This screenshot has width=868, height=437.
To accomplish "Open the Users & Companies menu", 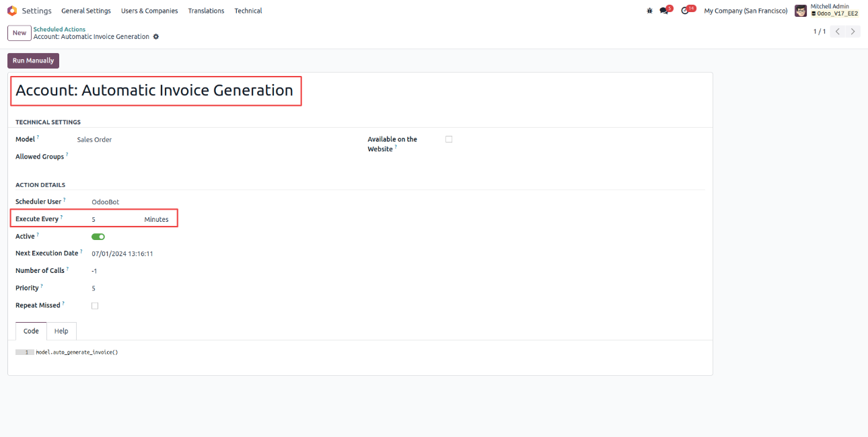I will 149,11.
